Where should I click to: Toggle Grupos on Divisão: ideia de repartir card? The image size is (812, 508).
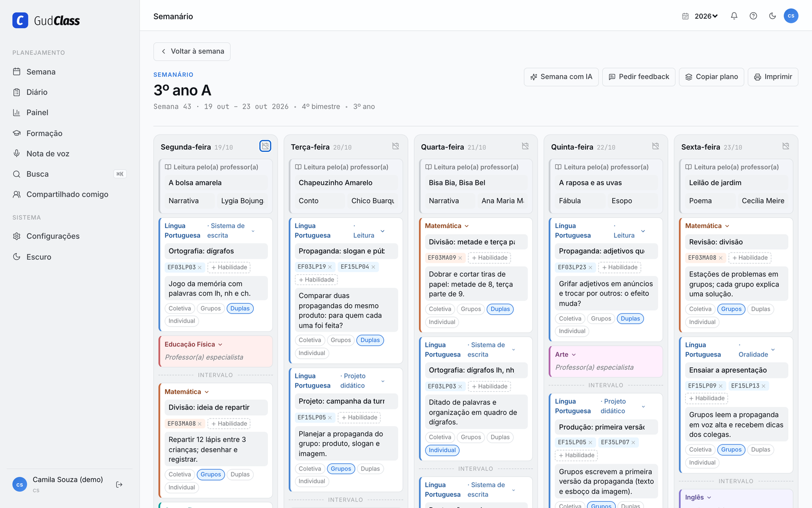211,474
